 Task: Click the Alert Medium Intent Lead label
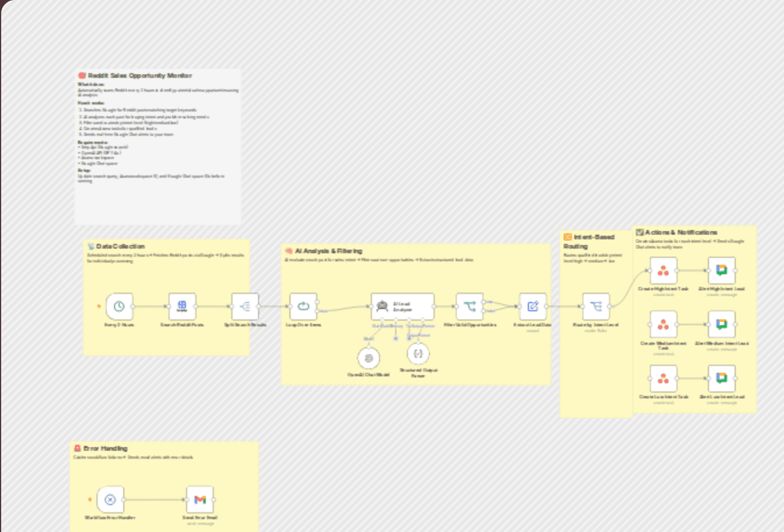click(722, 343)
